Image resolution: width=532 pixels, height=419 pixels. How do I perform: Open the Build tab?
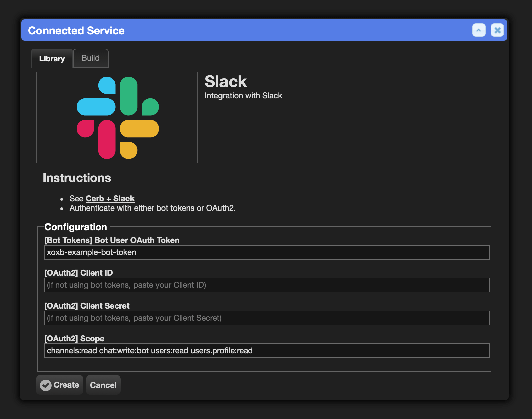click(x=91, y=58)
